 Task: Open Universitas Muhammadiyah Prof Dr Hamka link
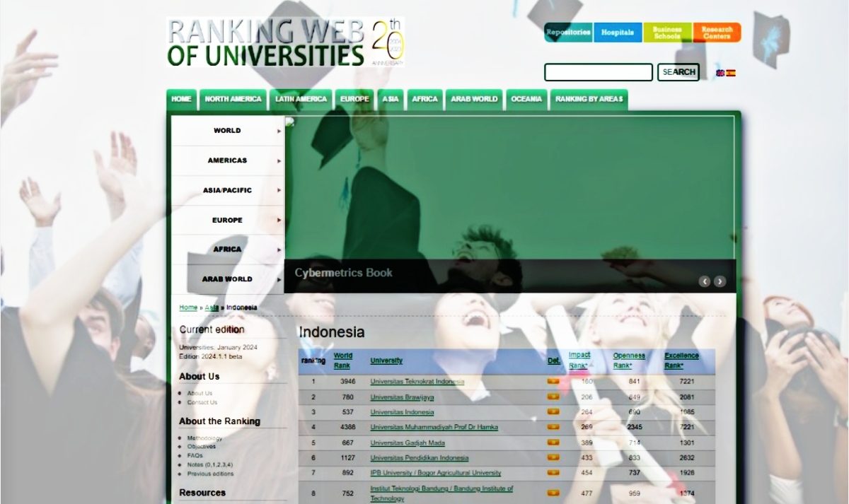[434, 428]
